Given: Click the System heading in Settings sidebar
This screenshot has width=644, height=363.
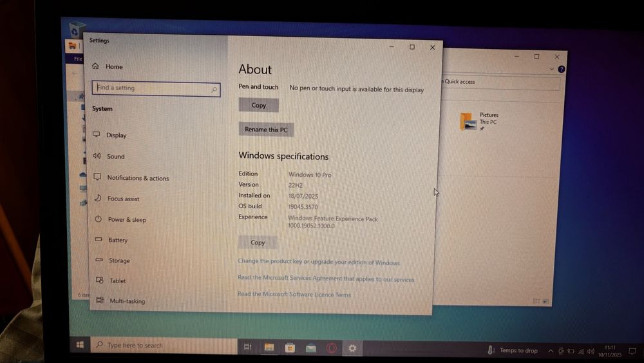Looking at the screenshot, I should (102, 108).
